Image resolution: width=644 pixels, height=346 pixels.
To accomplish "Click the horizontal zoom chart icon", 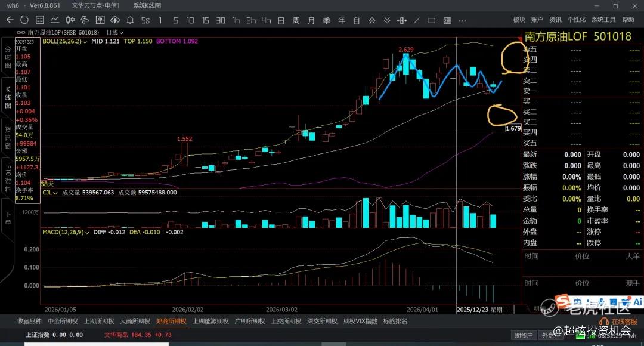I will [402, 20].
